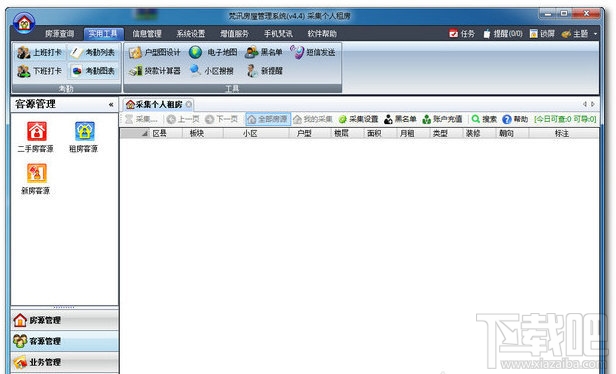Click 搜索 search toolbar button
The height and width of the screenshot is (374, 616).
pyautogui.click(x=484, y=119)
